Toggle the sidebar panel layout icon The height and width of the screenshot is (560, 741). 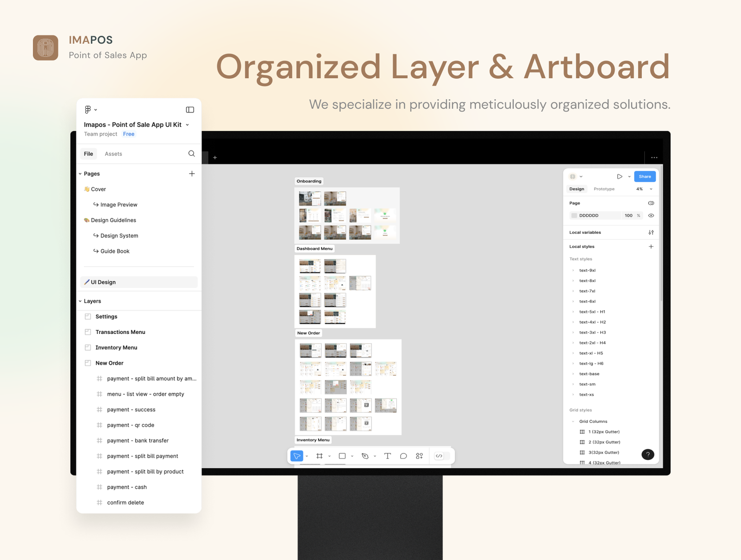click(190, 110)
